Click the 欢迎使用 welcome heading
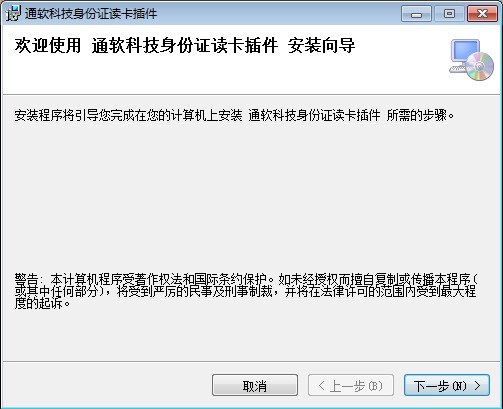This screenshot has width=503, height=409. pos(48,45)
